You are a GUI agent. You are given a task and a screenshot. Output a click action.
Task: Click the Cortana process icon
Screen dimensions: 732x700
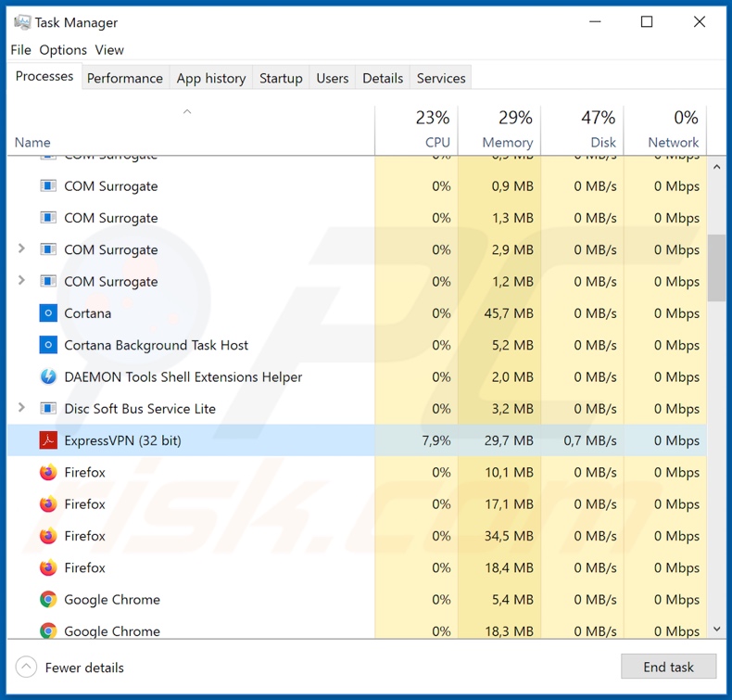coord(48,312)
